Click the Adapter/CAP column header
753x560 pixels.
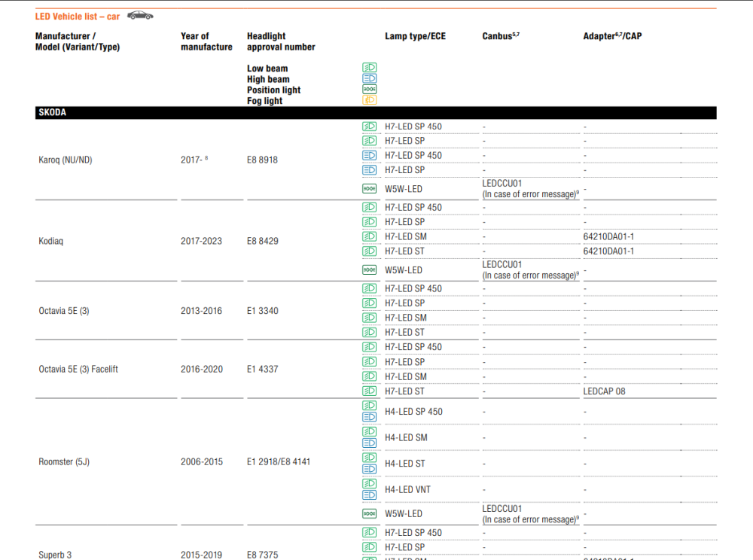(612, 36)
